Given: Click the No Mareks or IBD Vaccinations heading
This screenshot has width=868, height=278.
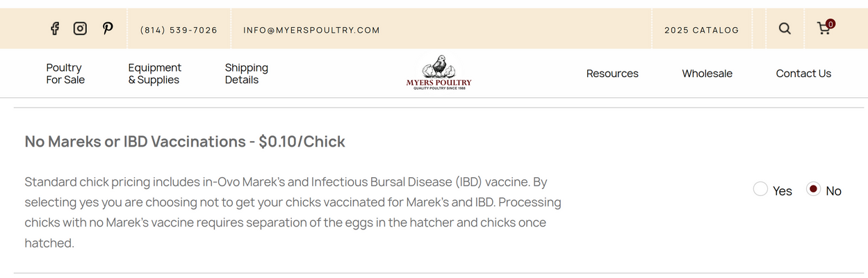Looking at the screenshot, I should tap(185, 142).
